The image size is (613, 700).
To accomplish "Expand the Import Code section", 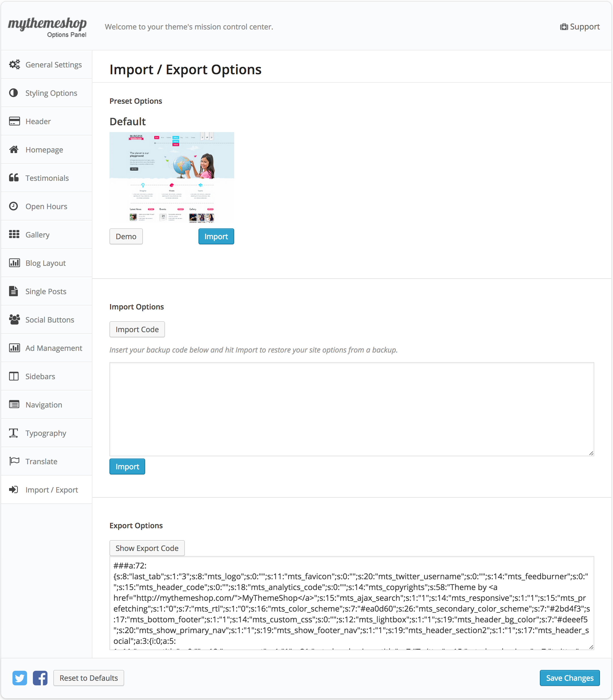I will coord(137,329).
